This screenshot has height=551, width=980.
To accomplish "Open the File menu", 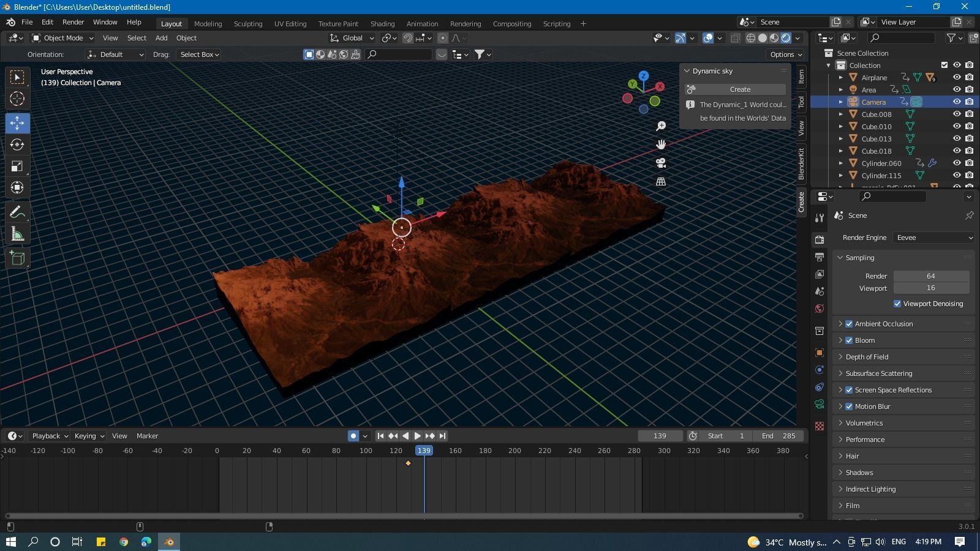I will coord(27,22).
